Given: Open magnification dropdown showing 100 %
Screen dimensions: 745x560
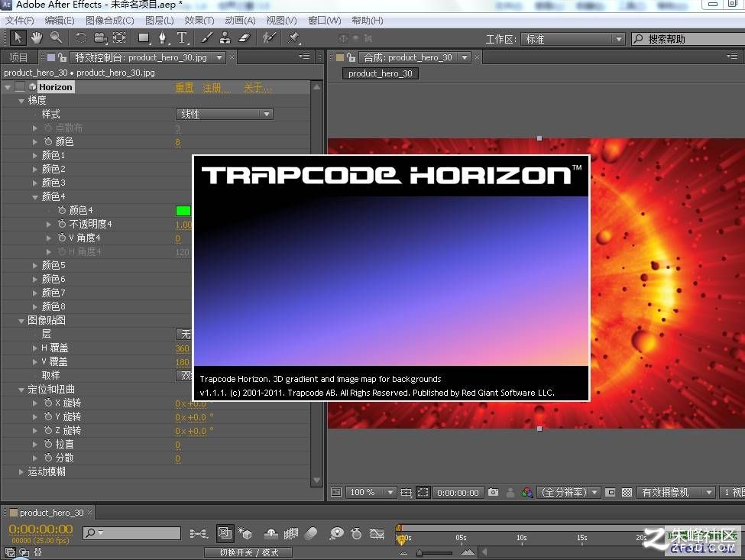Looking at the screenshot, I should 371,492.
